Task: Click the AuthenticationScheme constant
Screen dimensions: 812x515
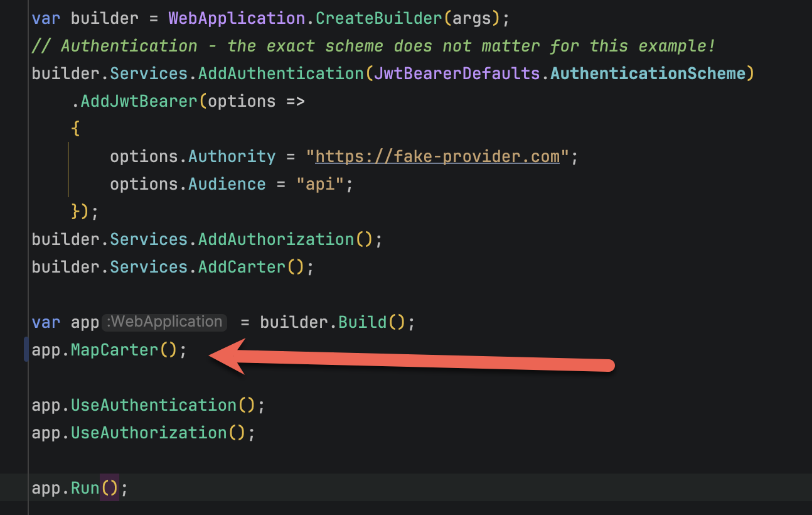Action: click(x=648, y=73)
